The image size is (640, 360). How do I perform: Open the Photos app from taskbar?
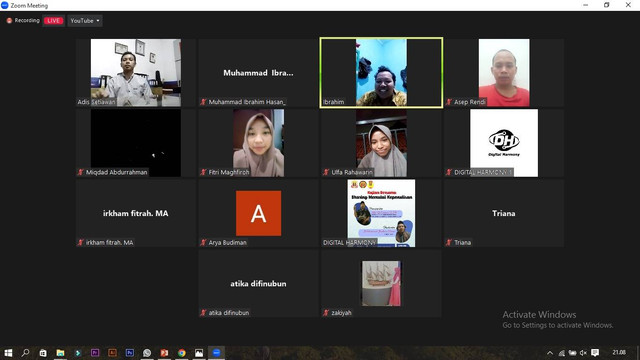[199, 353]
